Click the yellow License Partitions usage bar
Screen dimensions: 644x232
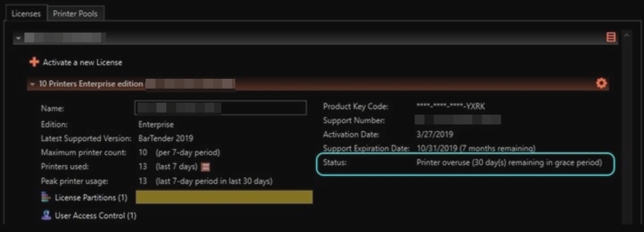tap(224, 197)
